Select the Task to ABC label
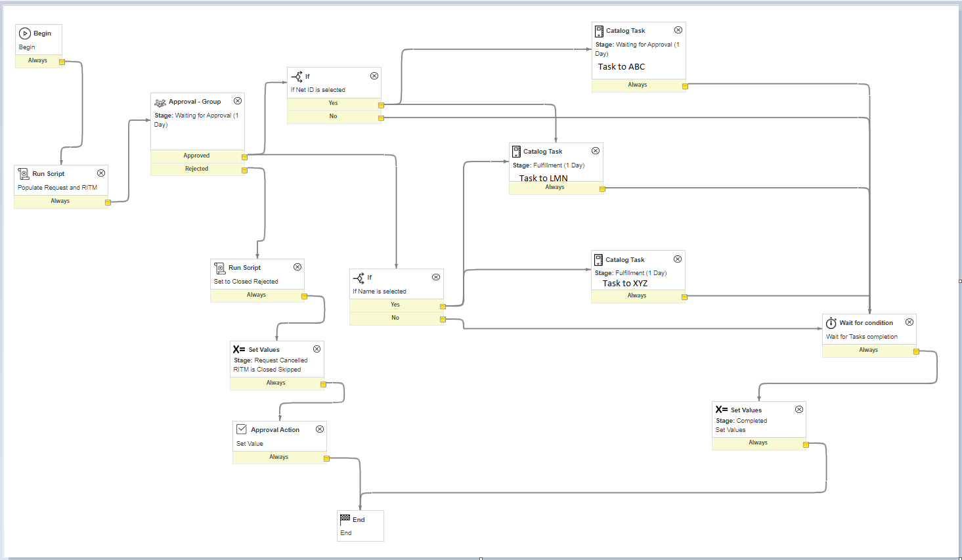 [621, 67]
